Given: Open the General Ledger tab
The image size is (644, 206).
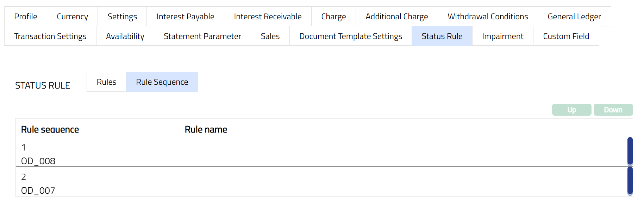Looking at the screenshot, I should click(574, 17).
